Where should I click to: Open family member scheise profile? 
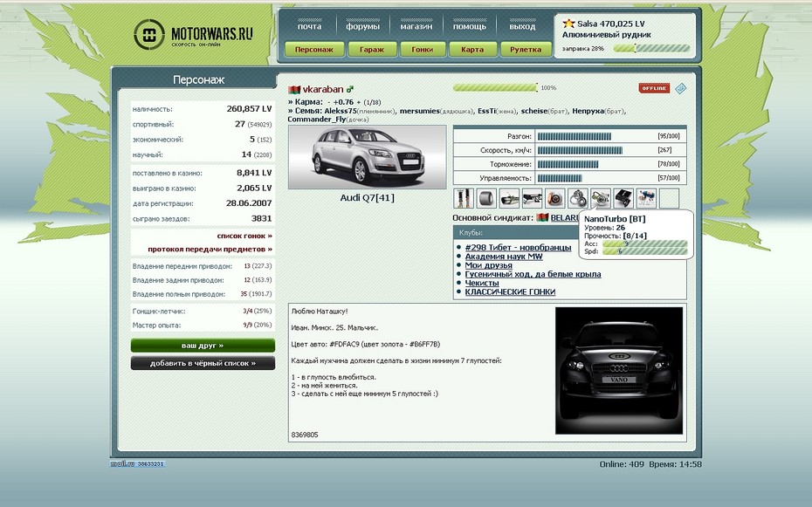point(533,111)
